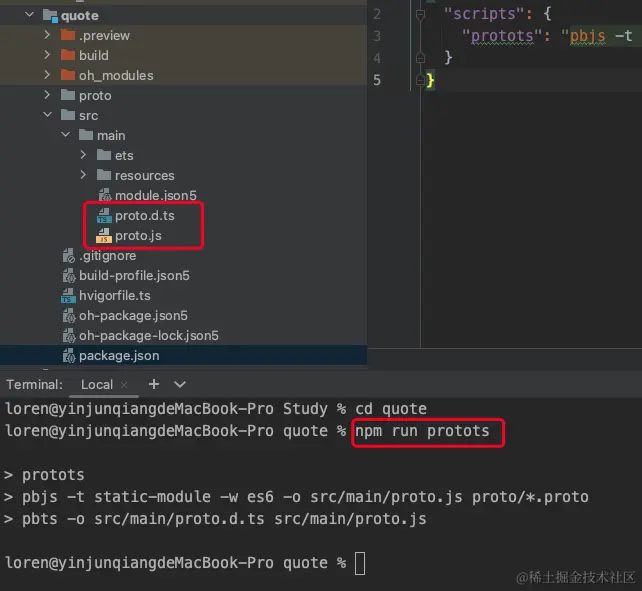Screen dimensions: 642x591
Task: Collapse the quote module tree node
Action: point(29,15)
